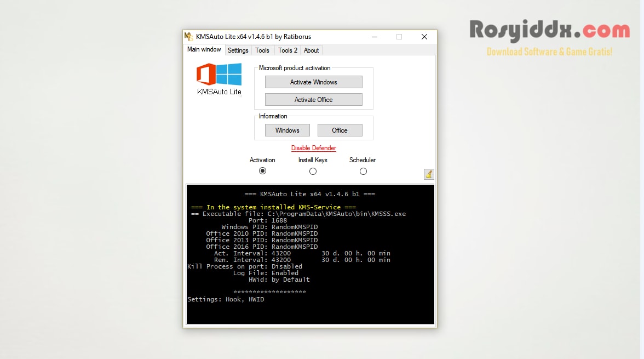Image resolution: width=644 pixels, height=359 pixels.
Task: Click the KMSAuto Lite Office/Windows logo
Action: 219,74
